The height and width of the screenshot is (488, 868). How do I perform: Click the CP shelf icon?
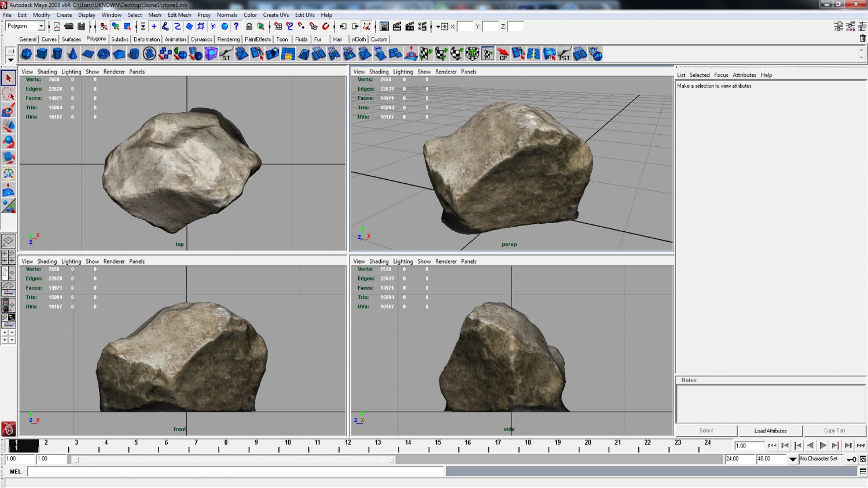point(503,54)
